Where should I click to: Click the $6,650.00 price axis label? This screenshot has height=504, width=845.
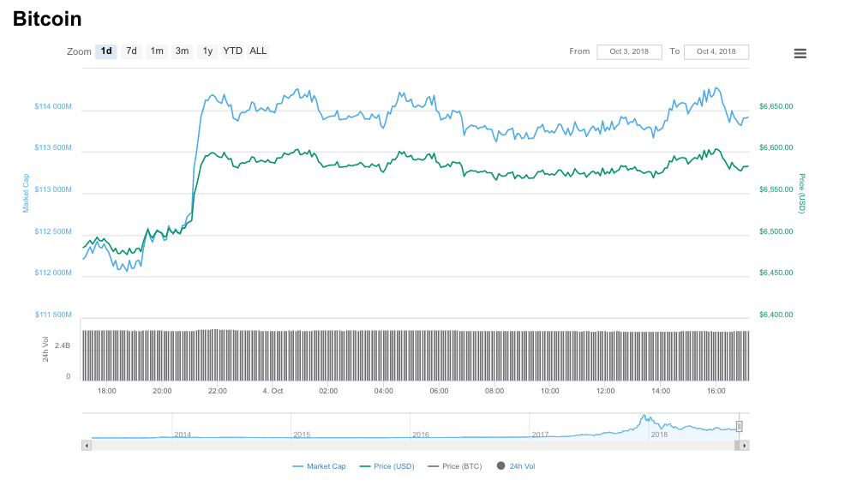pyautogui.click(x=776, y=106)
